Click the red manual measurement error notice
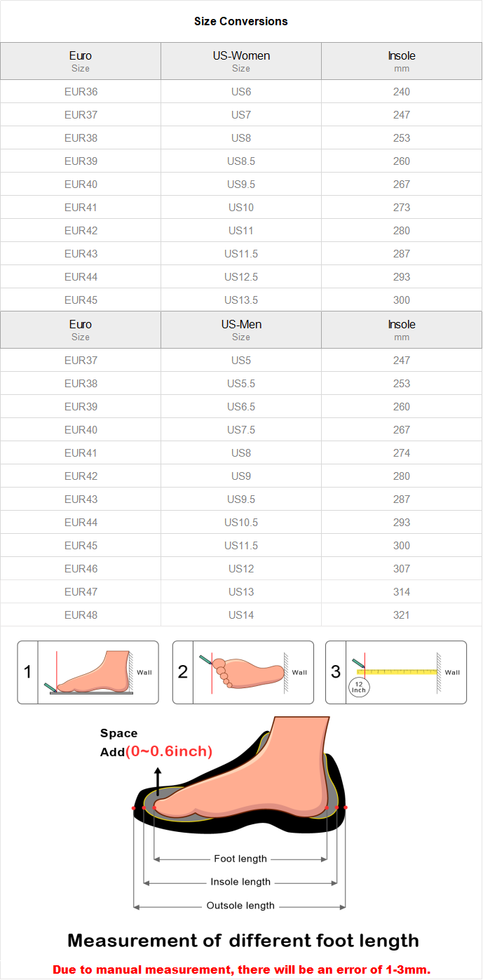The image size is (483, 980). (x=241, y=969)
